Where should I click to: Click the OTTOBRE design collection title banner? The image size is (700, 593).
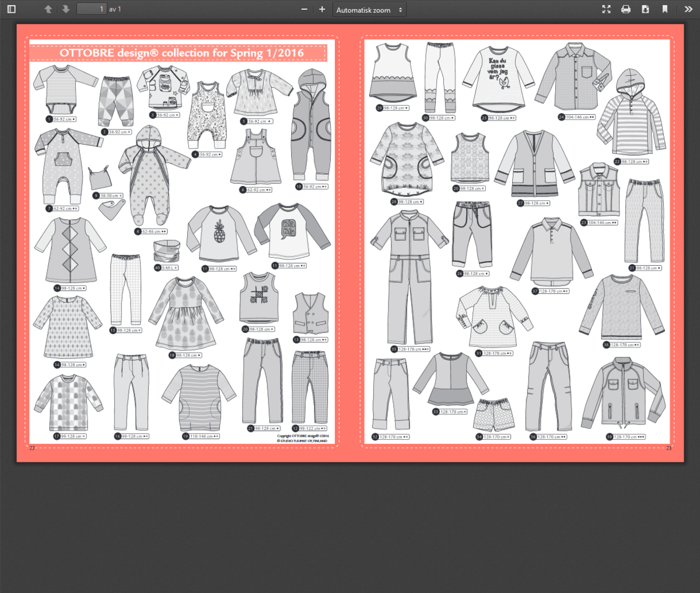tap(178, 53)
